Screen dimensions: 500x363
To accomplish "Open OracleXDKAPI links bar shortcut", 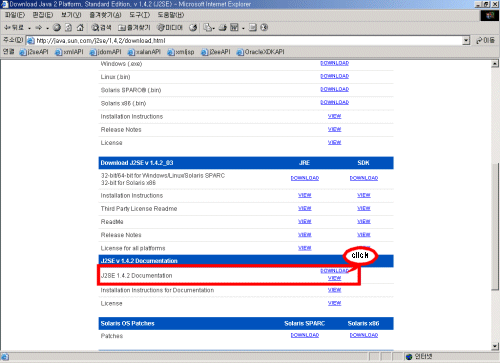I will click(x=261, y=52).
